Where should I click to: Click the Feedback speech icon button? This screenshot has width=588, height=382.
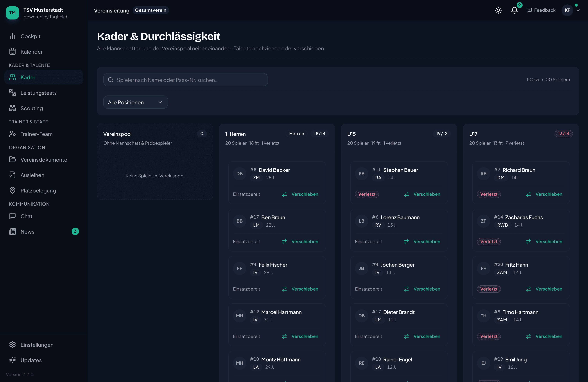pos(541,10)
